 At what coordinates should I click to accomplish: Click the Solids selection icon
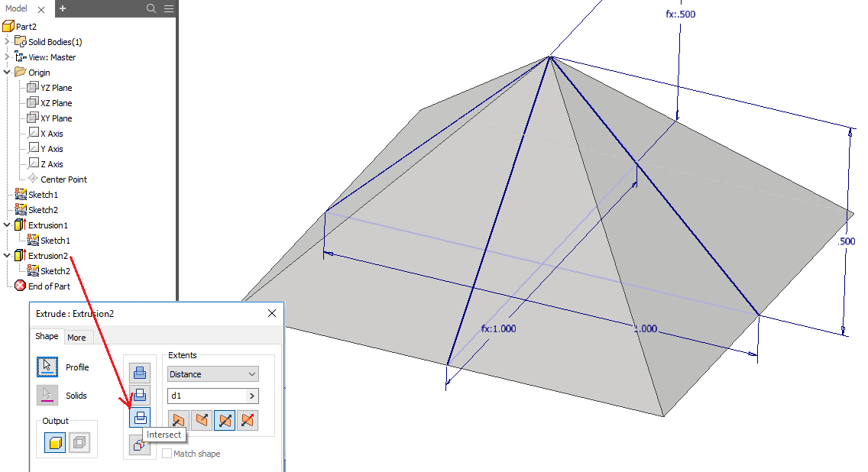coord(47,395)
